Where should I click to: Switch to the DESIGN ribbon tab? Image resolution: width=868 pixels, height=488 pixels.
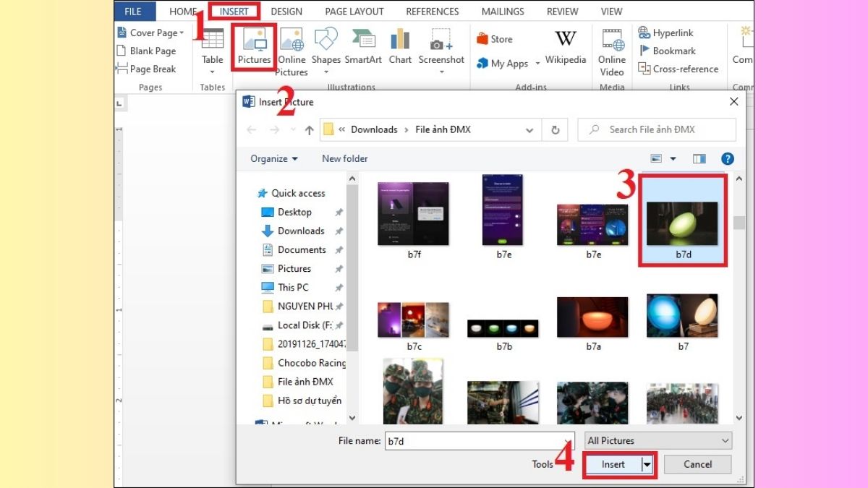[286, 11]
